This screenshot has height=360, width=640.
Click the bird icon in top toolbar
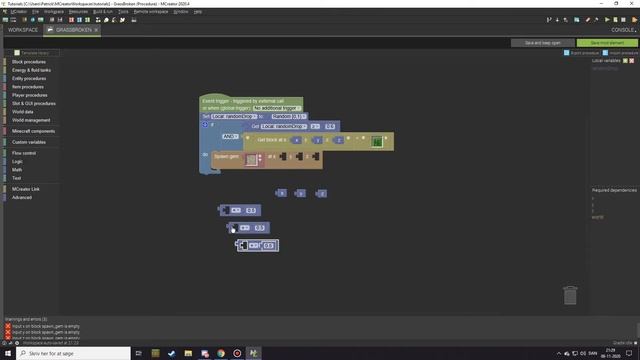pyautogui.click(x=122, y=20)
